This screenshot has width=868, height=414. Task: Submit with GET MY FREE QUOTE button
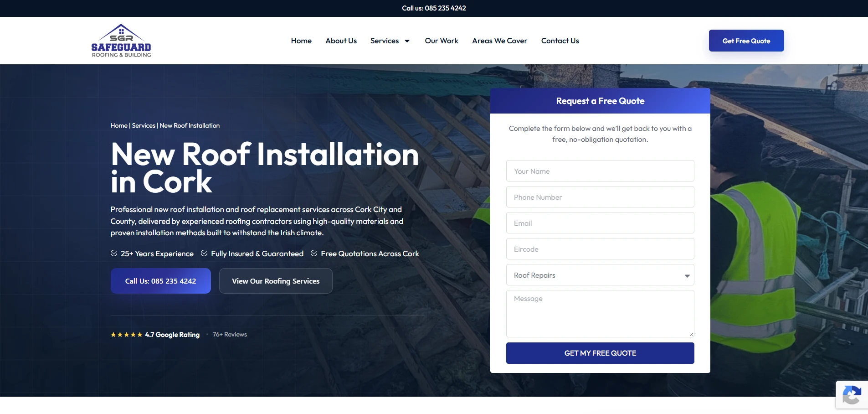600,353
